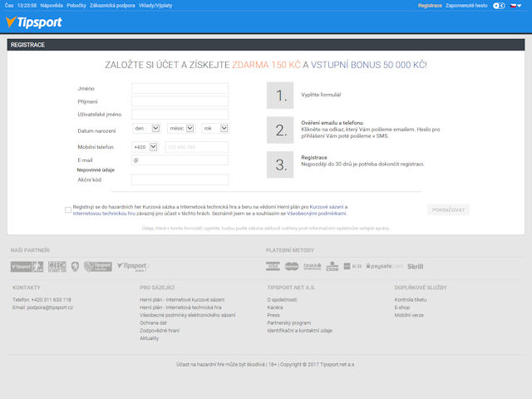Viewport: 532px width, 399px height.
Task: Expand the 'rok' birth year dropdown
Action: [x=215, y=128]
